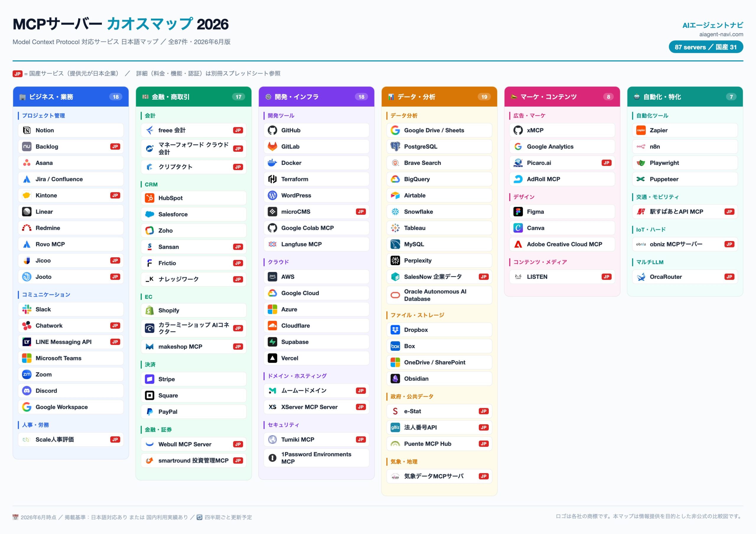Click the smartround 投資管理MCP row

(194, 460)
